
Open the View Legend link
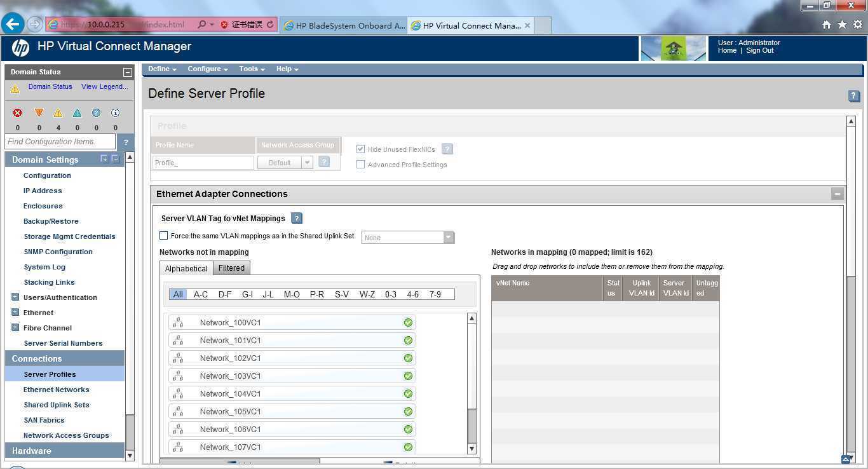click(x=104, y=86)
